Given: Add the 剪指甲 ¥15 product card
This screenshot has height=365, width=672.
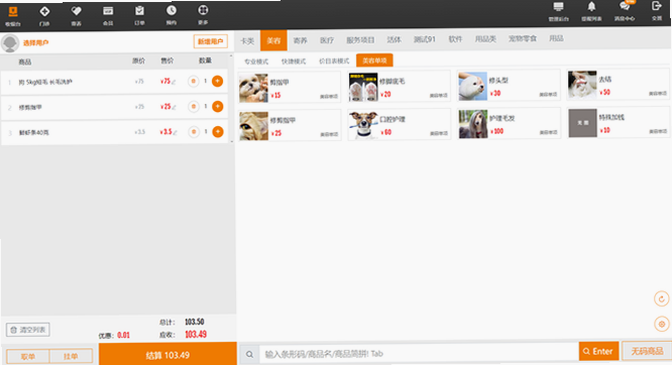Looking at the screenshot, I should pyautogui.click(x=289, y=88).
